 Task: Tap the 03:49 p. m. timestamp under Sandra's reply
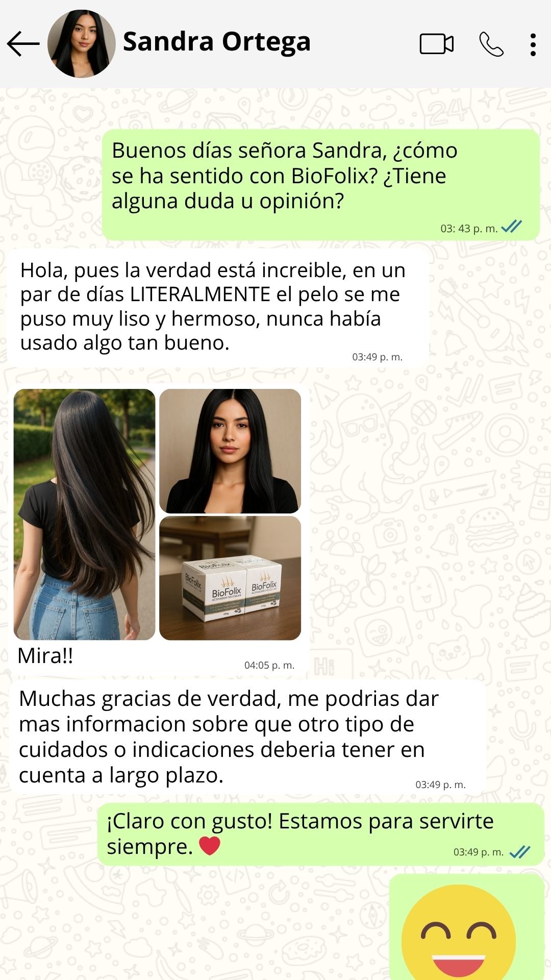click(x=378, y=357)
